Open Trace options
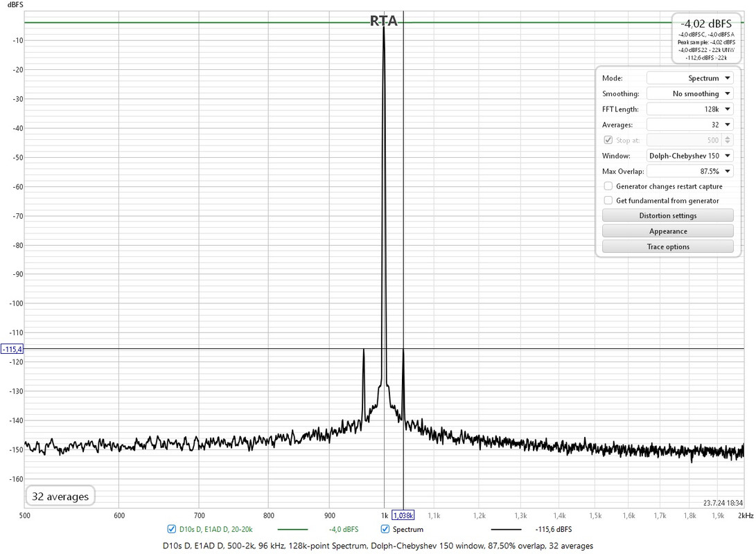The image size is (756, 554). (x=668, y=247)
